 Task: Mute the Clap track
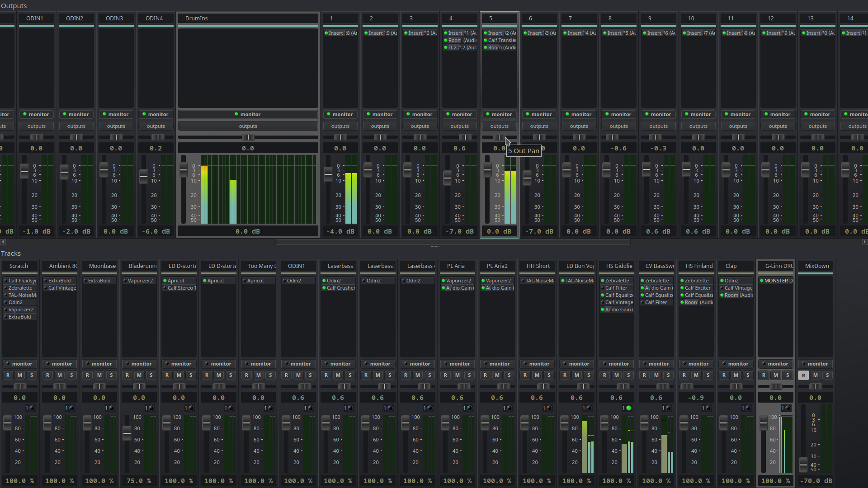(736, 375)
